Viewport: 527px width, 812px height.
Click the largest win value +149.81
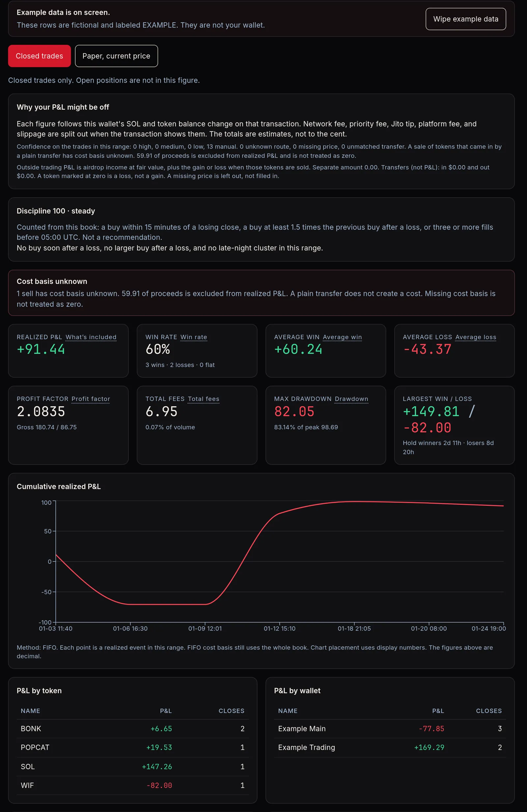coord(431,412)
